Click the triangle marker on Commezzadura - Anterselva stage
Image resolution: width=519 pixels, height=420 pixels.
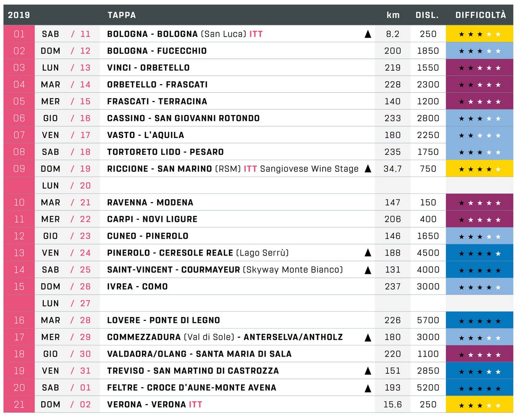pyautogui.click(x=368, y=337)
